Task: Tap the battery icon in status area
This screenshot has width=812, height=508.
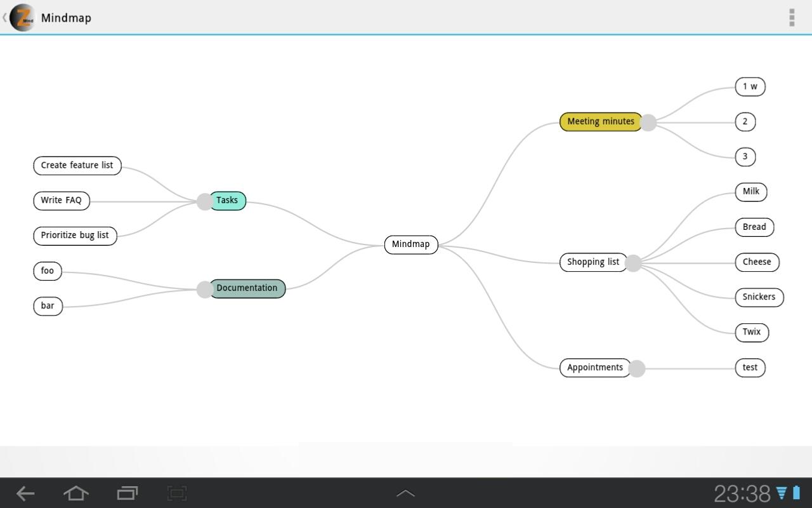Action: [x=796, y=493]
